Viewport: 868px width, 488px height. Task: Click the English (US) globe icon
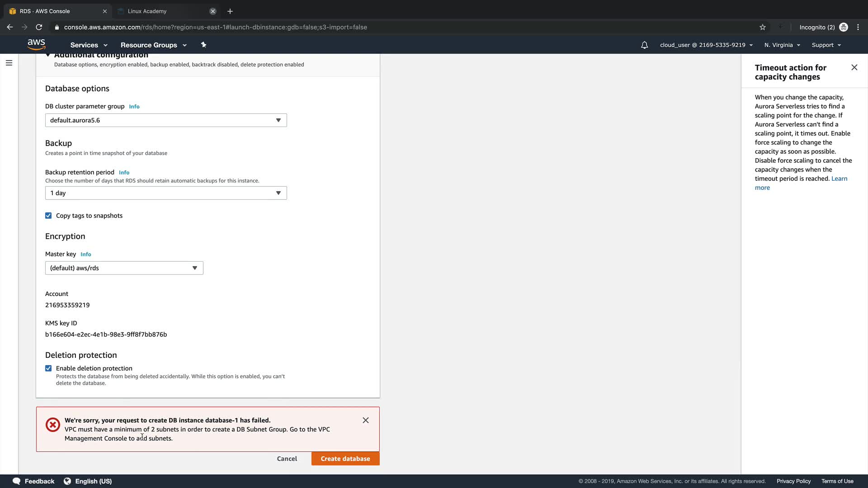pyautogui.click(x=67, y=481)
